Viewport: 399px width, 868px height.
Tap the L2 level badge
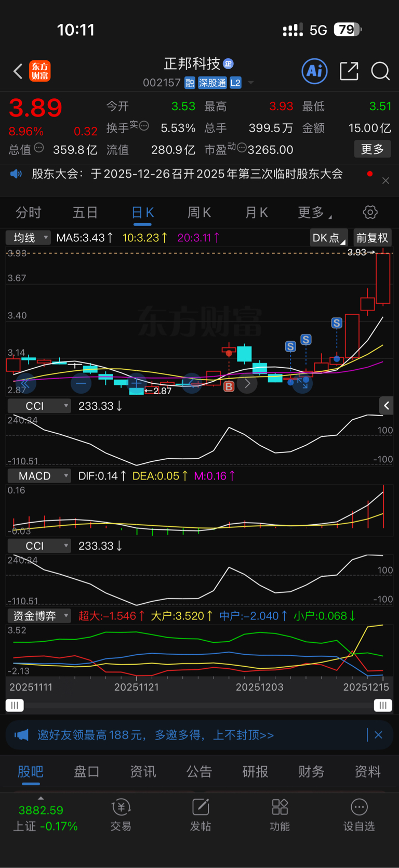pyautogui.click(x=235, y=83)
